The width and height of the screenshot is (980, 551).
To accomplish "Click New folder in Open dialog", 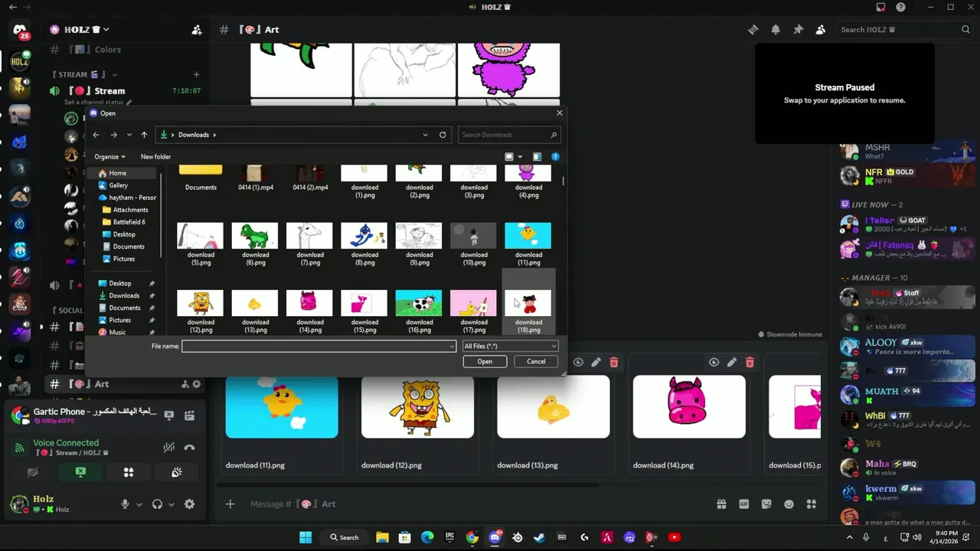I will 155,157.
